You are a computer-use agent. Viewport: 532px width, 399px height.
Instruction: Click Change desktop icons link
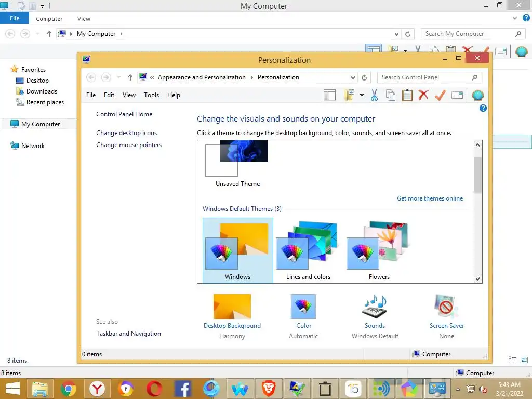(127, 133)
